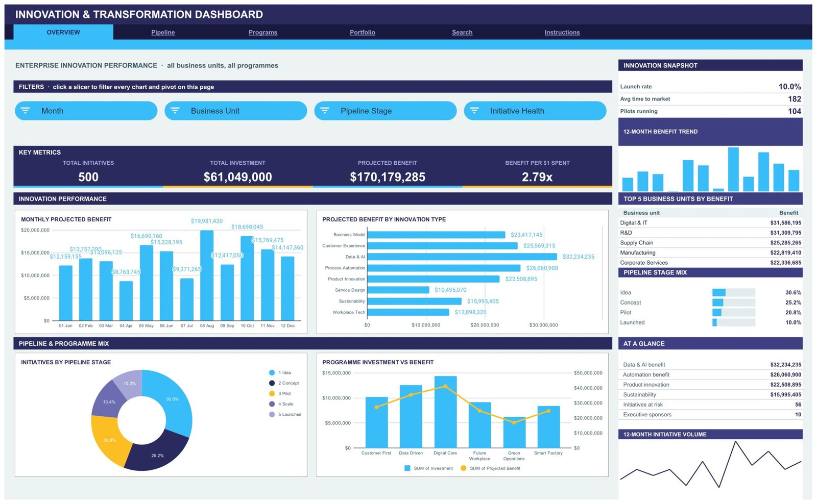Image resolution: width=817 pixels, height=504 pixels.
Task: Click the Pilots running row
Action: [710, 111]
